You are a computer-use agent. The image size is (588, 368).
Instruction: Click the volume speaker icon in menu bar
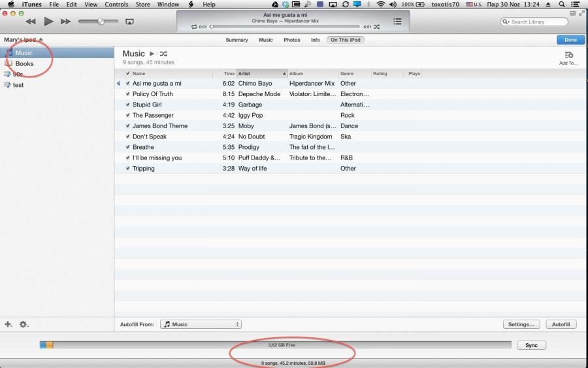click(393, 5)
